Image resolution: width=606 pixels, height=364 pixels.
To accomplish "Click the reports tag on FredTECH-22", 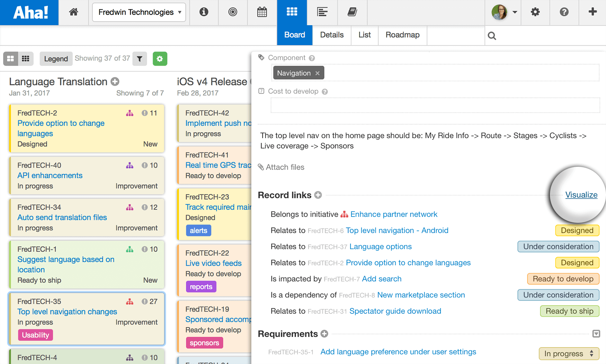I will pos(201,286).
